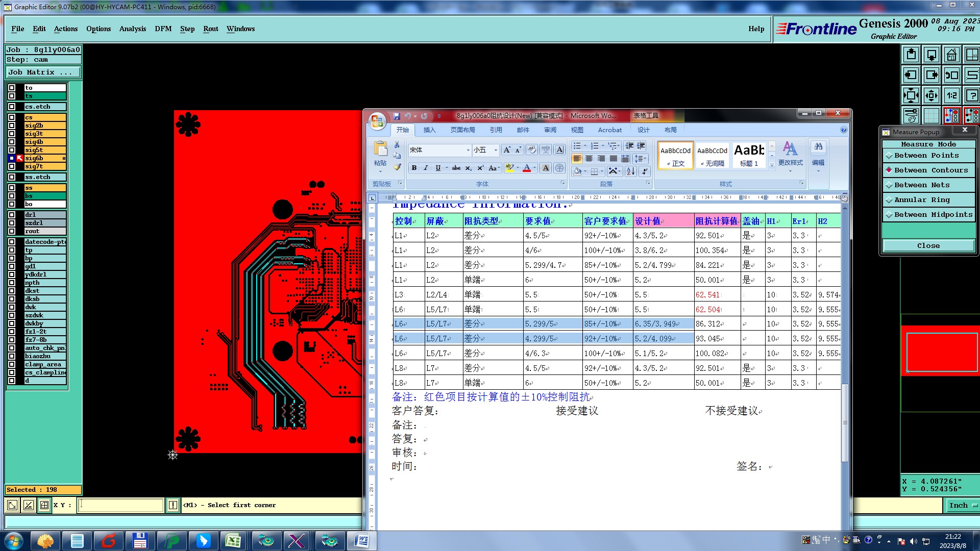
Task: Switch to the 插入 ribbon tab
Action: pyautogui.click(x=429, y=130)
